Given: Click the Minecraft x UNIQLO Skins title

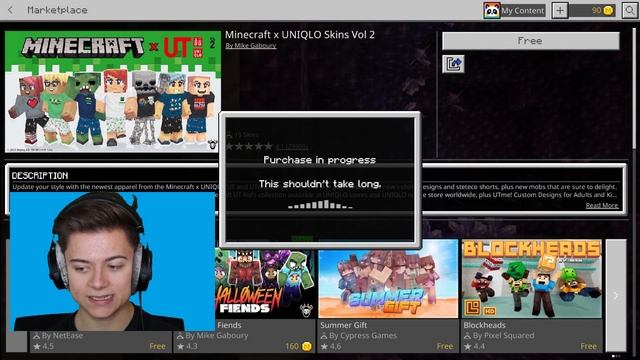Looking at the screenshot, I should click(300, 35).
